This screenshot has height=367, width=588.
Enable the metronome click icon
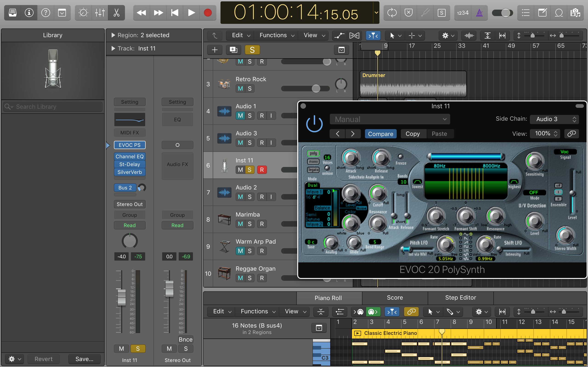[479, 13]
